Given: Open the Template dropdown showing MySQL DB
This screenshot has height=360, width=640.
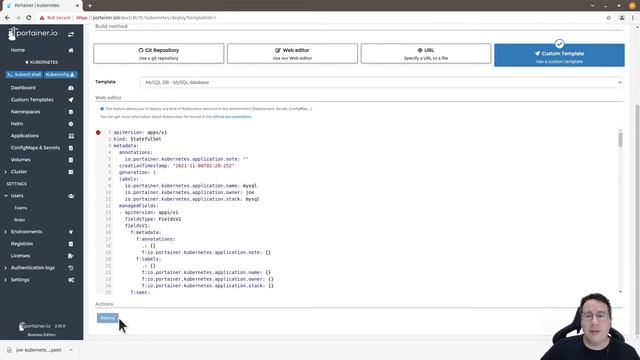Looking at the screenshot, I should [x=382, y=82].
